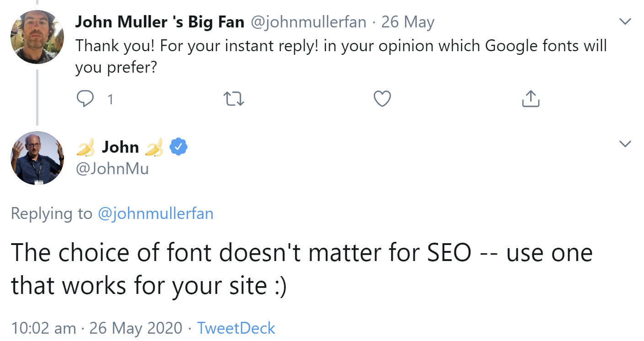
Task: Click the reply count showing 1
Action: pos(110,98)
